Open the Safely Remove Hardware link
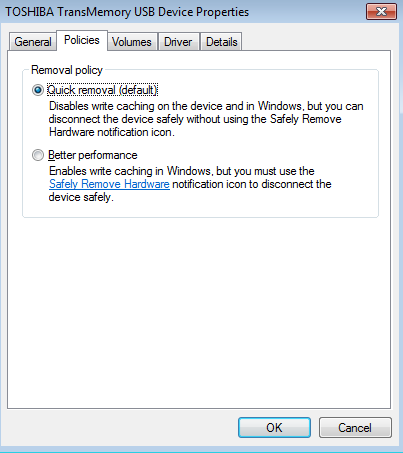This screenshot has height=453, width=403. pyautogui.click(x=109, y=184)
